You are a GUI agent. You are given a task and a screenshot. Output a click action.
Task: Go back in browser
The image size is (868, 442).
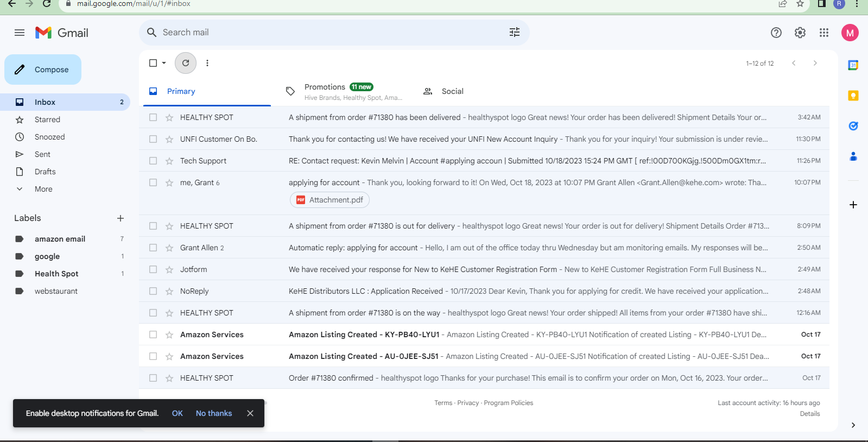[12, 3]
